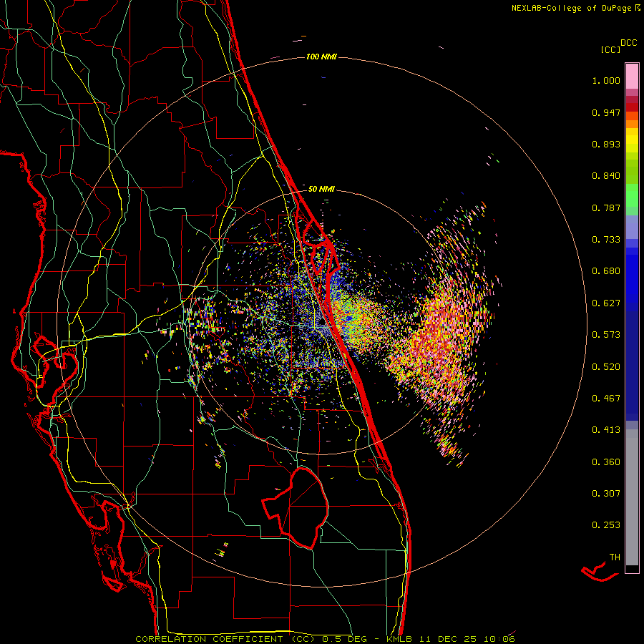Screen dimensions: 644x644
Task: Click the DCC label above the color scale
Action: coord(628,43)
